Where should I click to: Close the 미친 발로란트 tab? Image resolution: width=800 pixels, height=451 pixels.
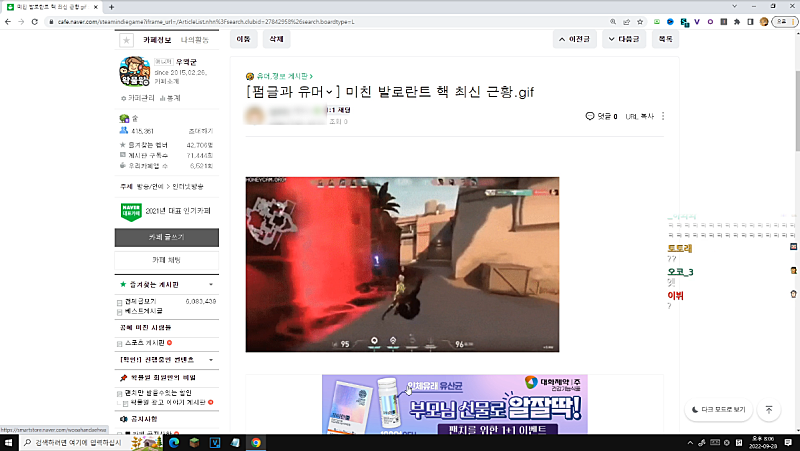coord(95,7)
